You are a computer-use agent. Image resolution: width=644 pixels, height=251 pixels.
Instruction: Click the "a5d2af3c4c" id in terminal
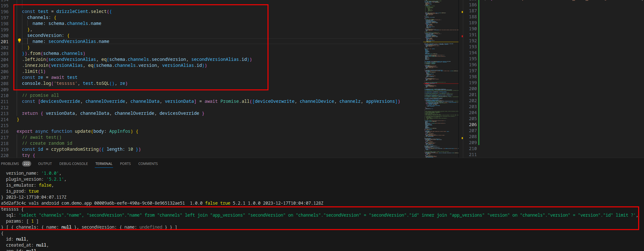(14, 203)
